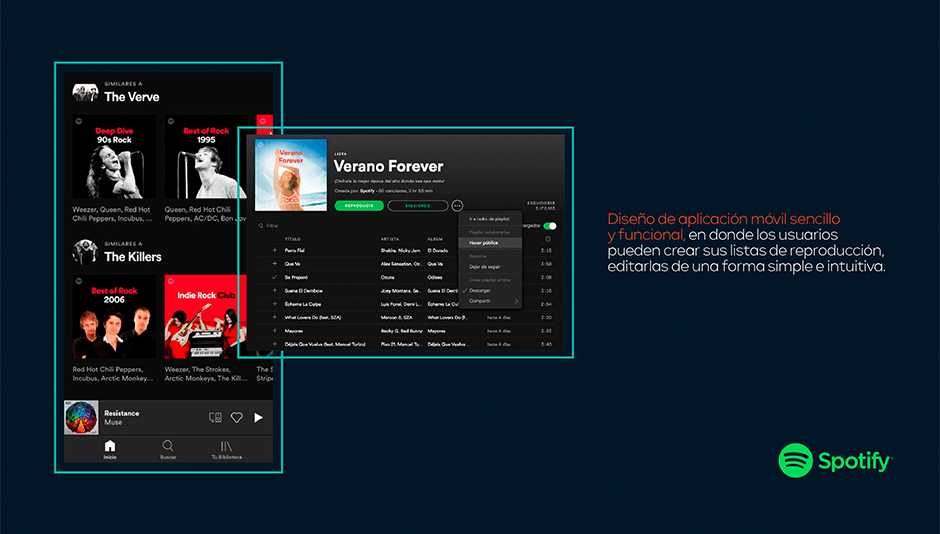Tap The Killers artist avatar
Screen dimensions: 940x534
(x=85, y=252)
